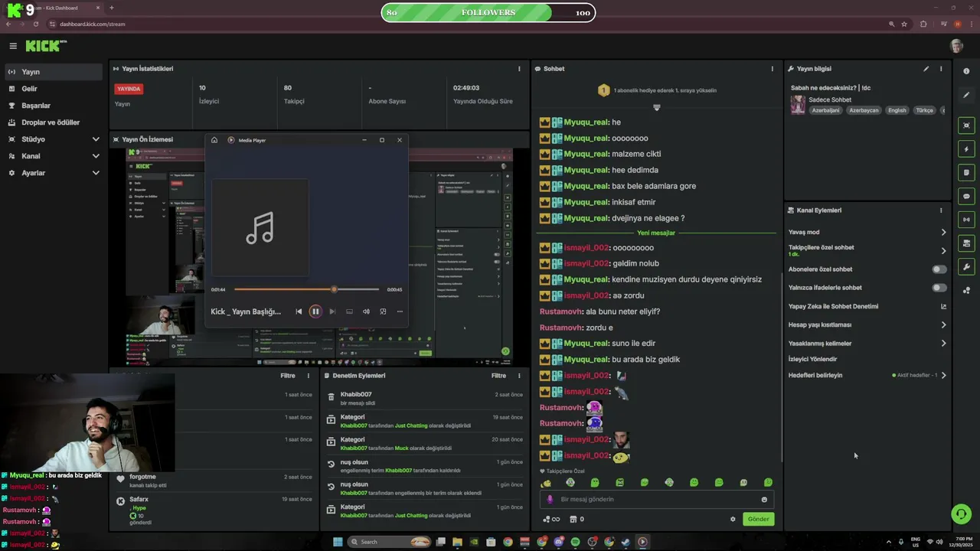Open user profile avatar in header

tap(956, 46)
